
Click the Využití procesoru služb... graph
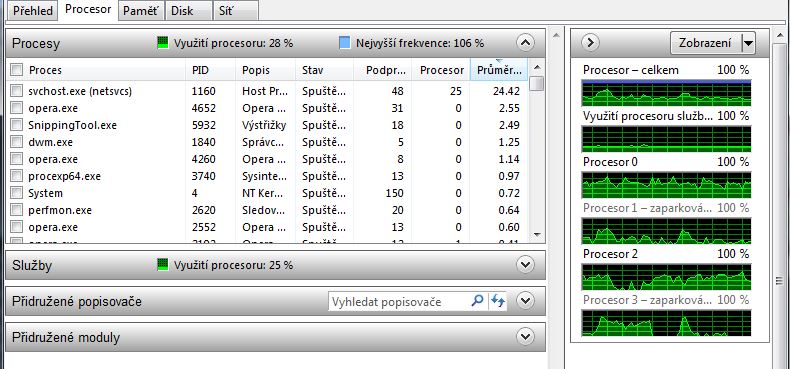tap(667, 139)
